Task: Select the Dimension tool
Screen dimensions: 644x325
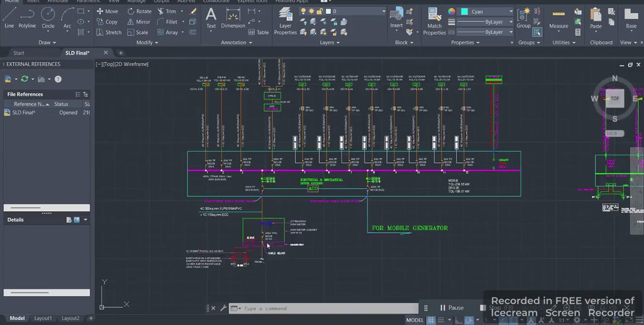Action: (x=233, y=18)
